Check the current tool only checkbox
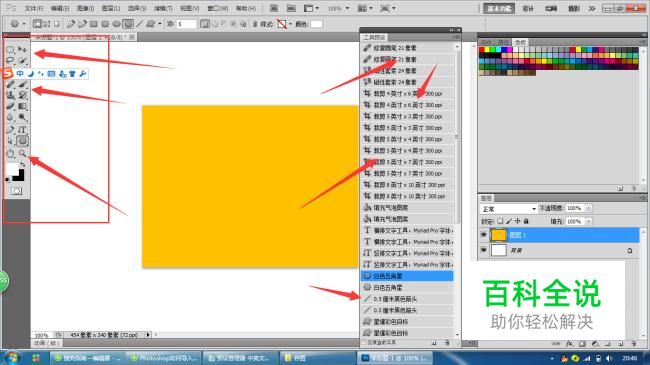Screen dimensions: 650x365 364,343
